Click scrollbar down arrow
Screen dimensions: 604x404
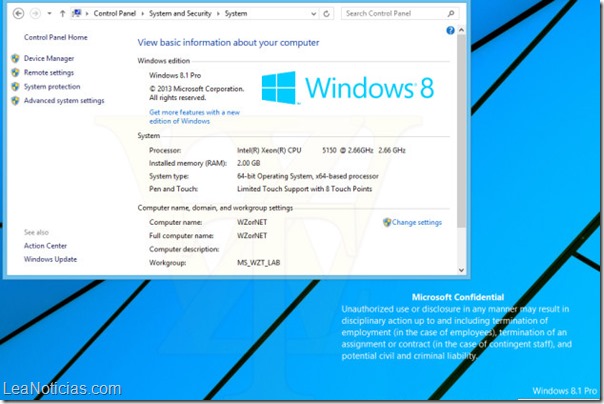(461, 270)
